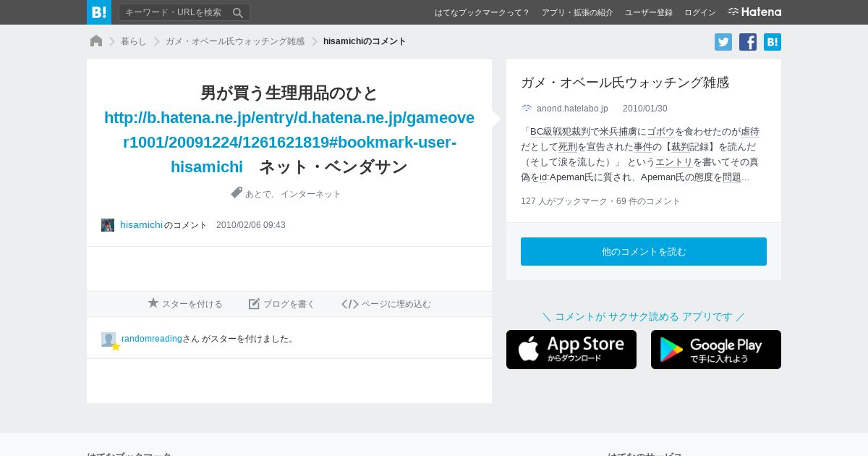Share on Facebook icon
This screenshot has width=868, height=456.
[748, 42]
